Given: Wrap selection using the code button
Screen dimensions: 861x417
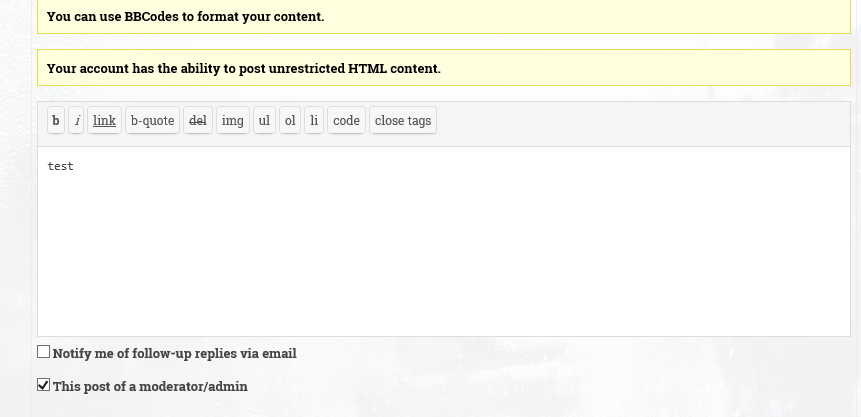Looking at the screenshot, I should pos(346,120).
